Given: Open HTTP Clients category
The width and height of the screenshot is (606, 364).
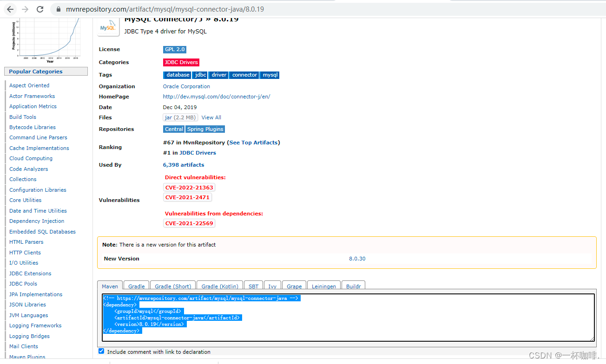Looking at the screenshot, I should pyautogui.click(x=25, y=253).
